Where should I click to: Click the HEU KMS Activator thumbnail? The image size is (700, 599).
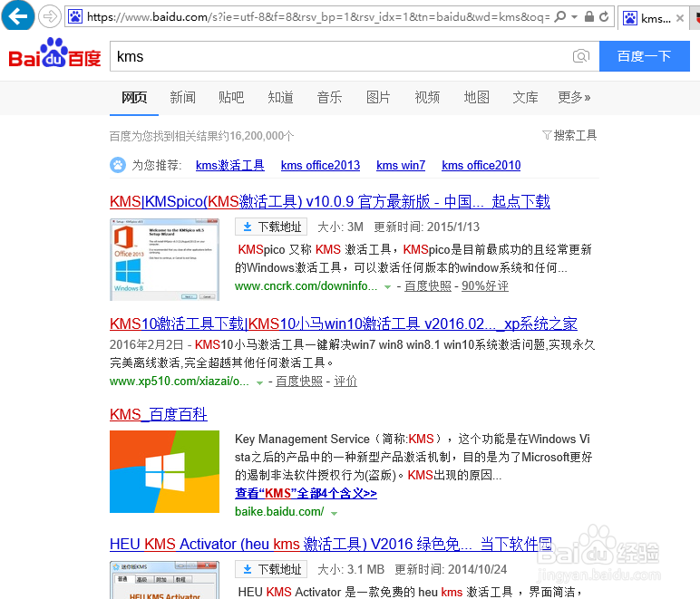tap(164, 580)
